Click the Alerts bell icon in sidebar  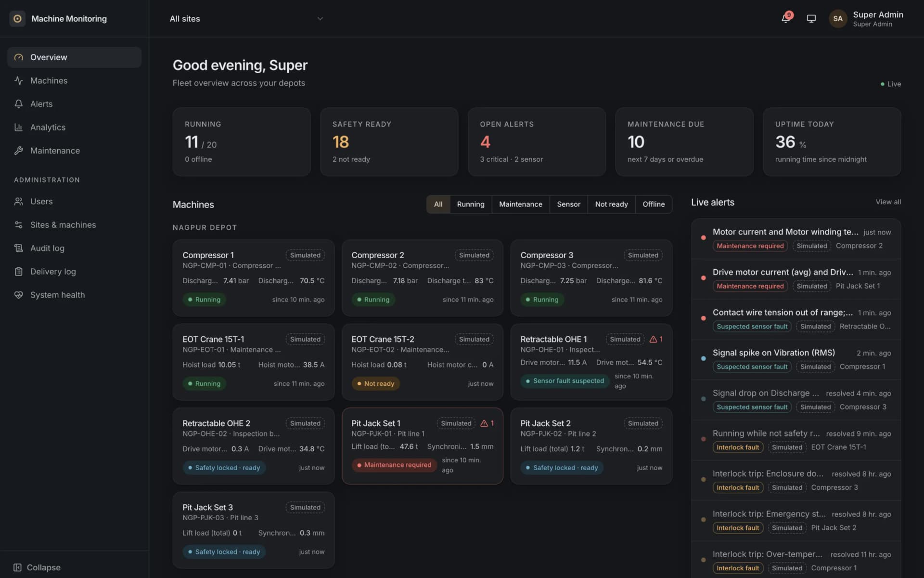[19, 104]
